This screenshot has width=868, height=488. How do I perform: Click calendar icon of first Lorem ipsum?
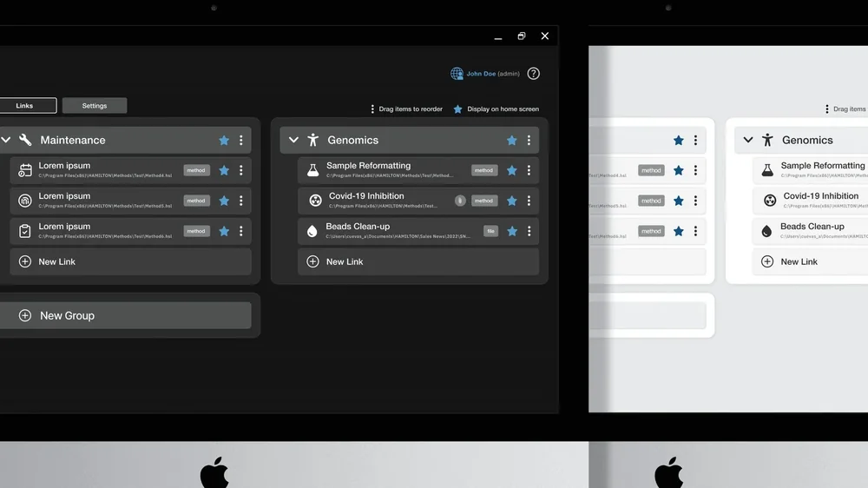[25, 170]
